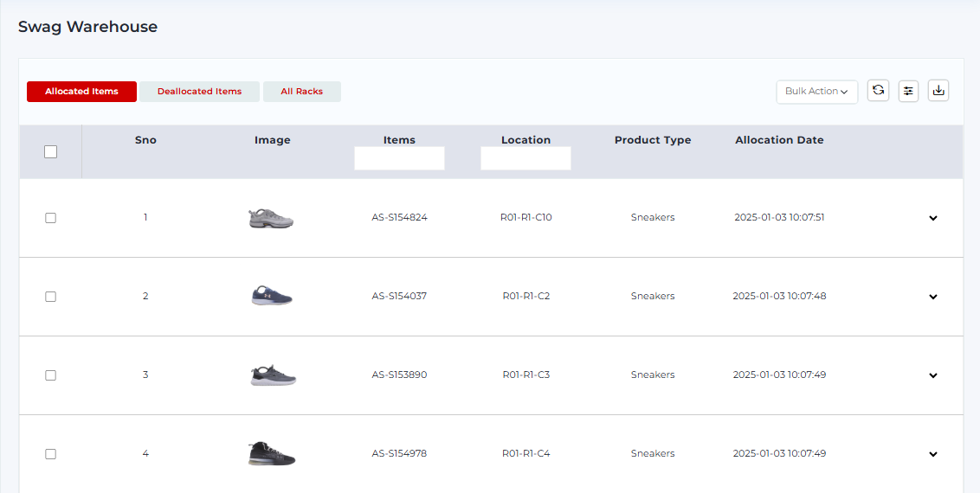Open the All Racks tab
Screen dimensions: 980x493
coord(301,92)
